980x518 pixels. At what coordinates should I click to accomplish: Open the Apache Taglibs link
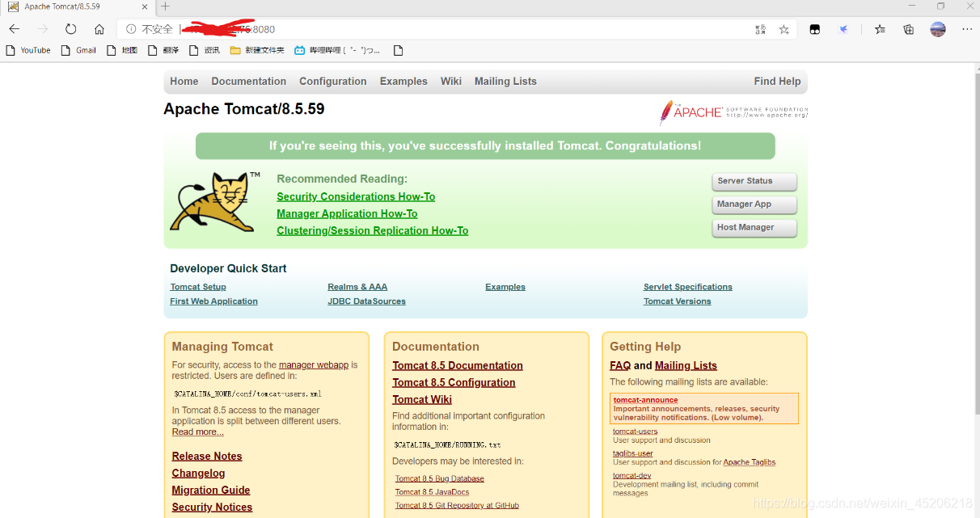[750, 462]
